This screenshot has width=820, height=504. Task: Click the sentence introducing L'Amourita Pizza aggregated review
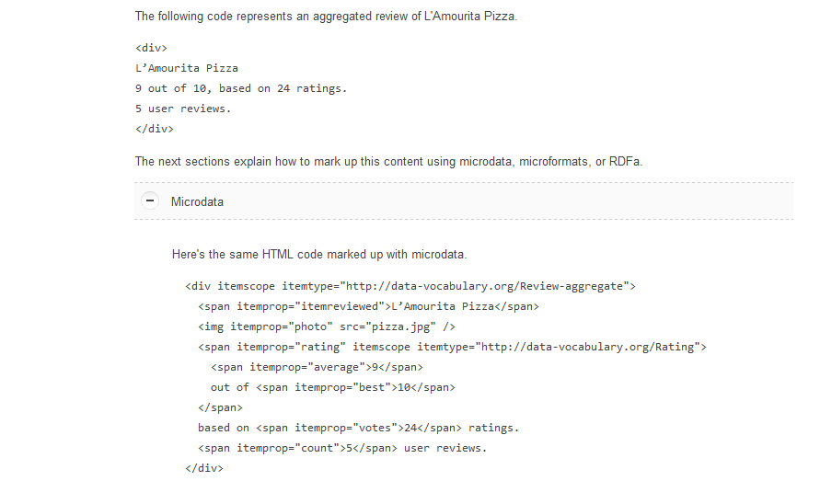tap(326, 17)
